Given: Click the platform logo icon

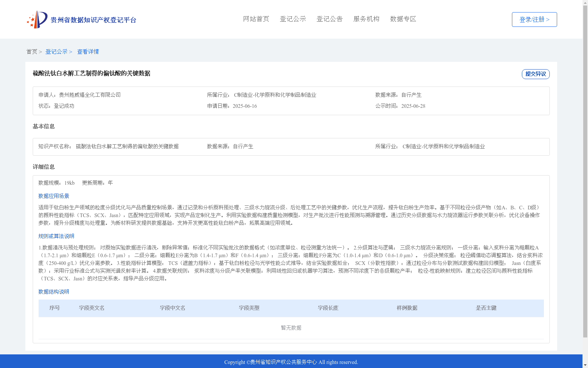Looking at the screenshot, I should [37, 20].
